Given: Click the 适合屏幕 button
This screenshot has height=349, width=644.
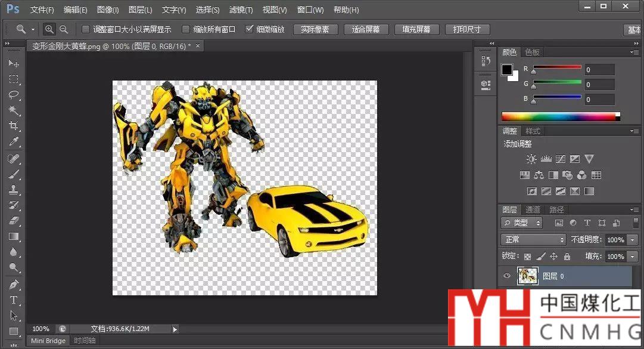Looking at the screenshot, I should pos(366,29).
